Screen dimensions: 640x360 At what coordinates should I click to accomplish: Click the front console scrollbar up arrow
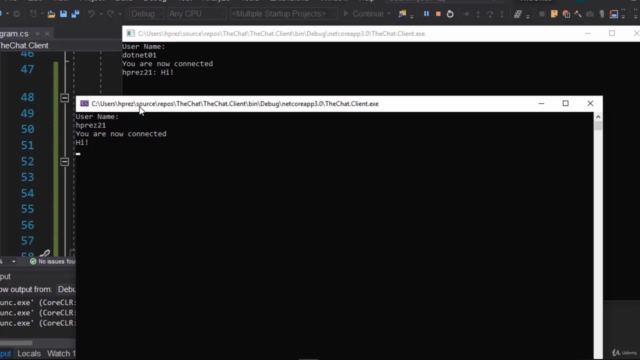[598, 117]
